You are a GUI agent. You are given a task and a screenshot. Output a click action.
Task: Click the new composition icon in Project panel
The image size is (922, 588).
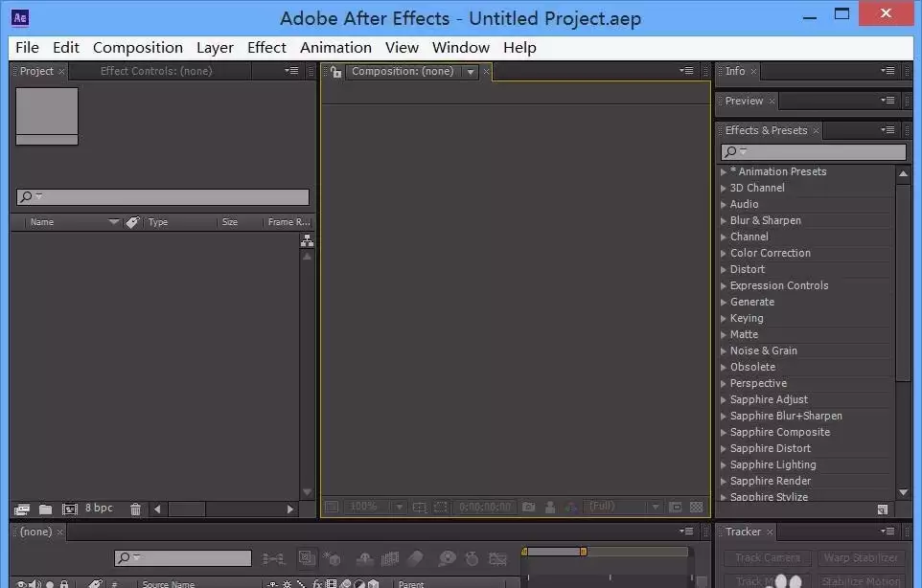(70, 509)
